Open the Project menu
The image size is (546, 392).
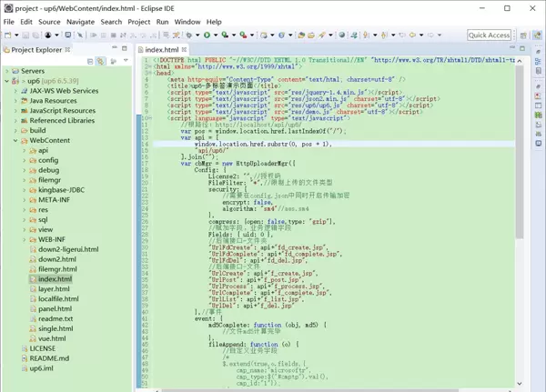point(138,22)
